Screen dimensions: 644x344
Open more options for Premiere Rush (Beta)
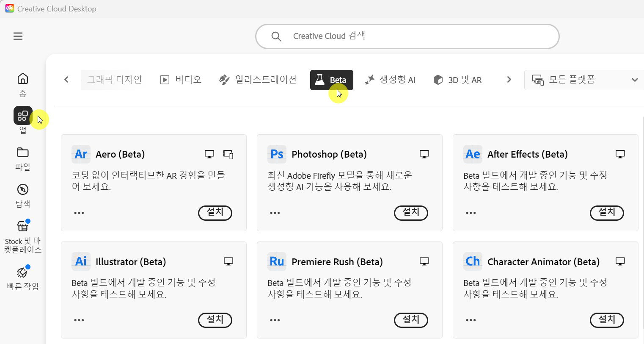[x=275, y=320]
